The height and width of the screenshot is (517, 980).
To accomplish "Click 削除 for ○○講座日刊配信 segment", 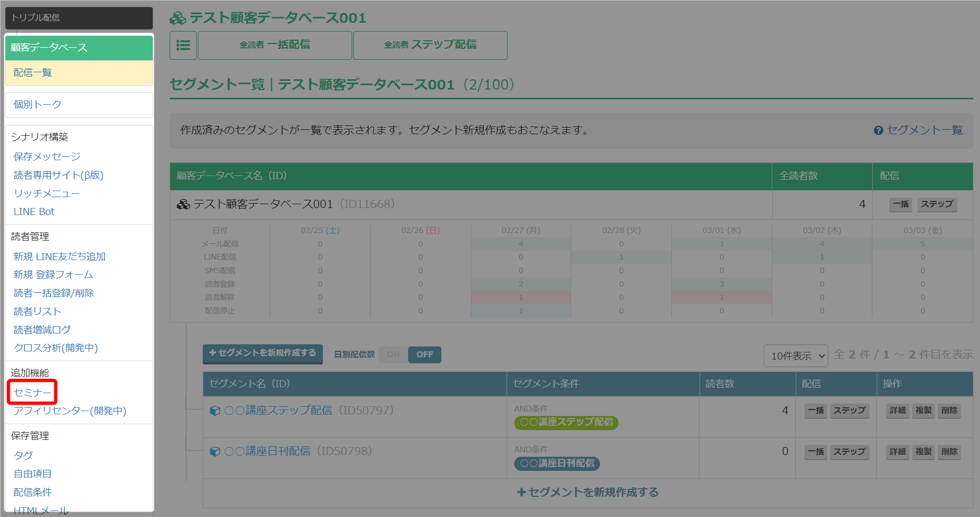I will 950,452.
